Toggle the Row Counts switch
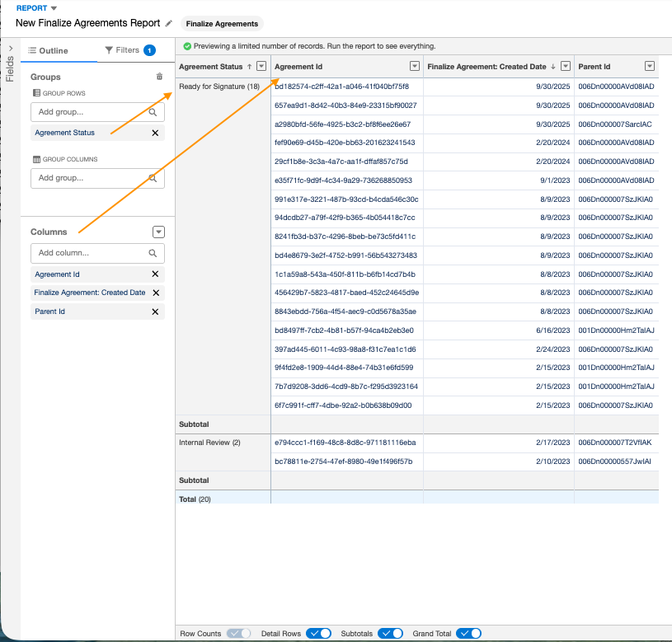The image size is (672, 642). click(x=238, y=634)
